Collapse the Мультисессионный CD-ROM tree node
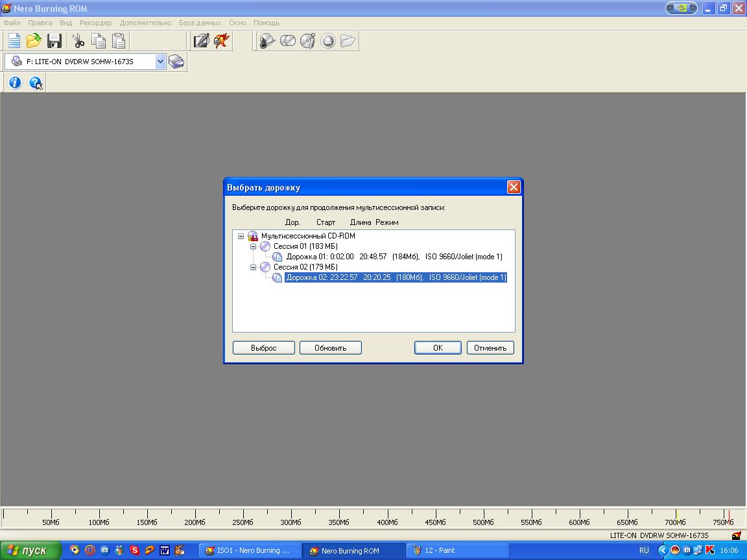Viewport: 747px width, 560px height. point(241,236)
